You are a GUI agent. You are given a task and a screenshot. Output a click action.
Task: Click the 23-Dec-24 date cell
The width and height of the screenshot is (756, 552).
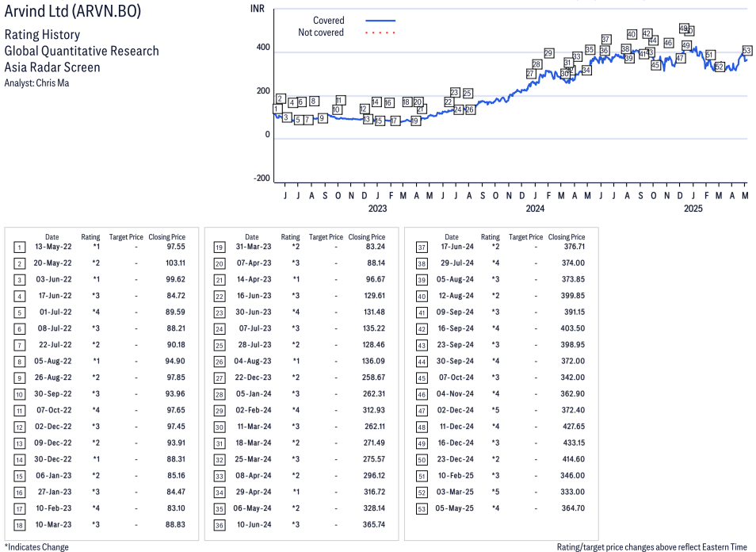coord(455,459)
